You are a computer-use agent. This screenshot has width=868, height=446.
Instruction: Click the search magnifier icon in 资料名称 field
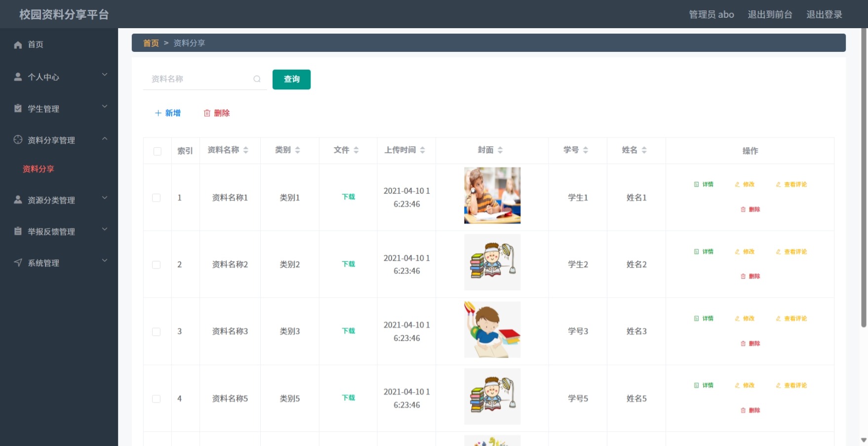257,79
